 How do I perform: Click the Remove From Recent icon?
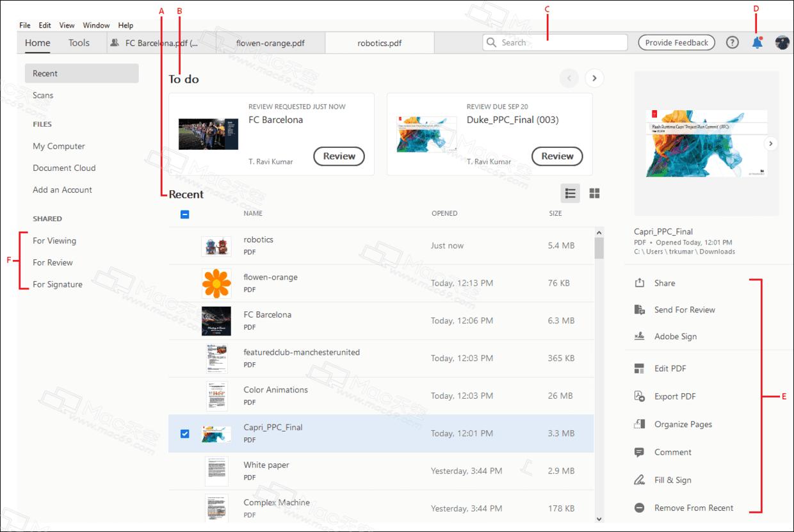[x=638, y=507]
